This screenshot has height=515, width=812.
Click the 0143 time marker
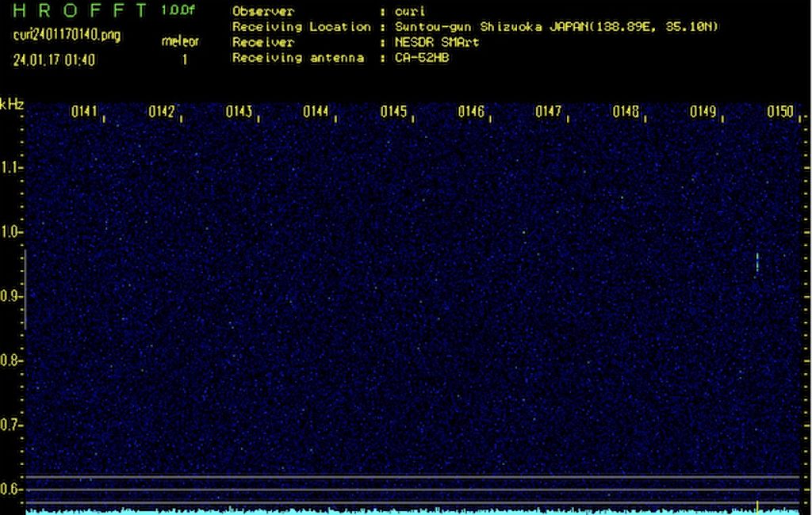point(238,112)
